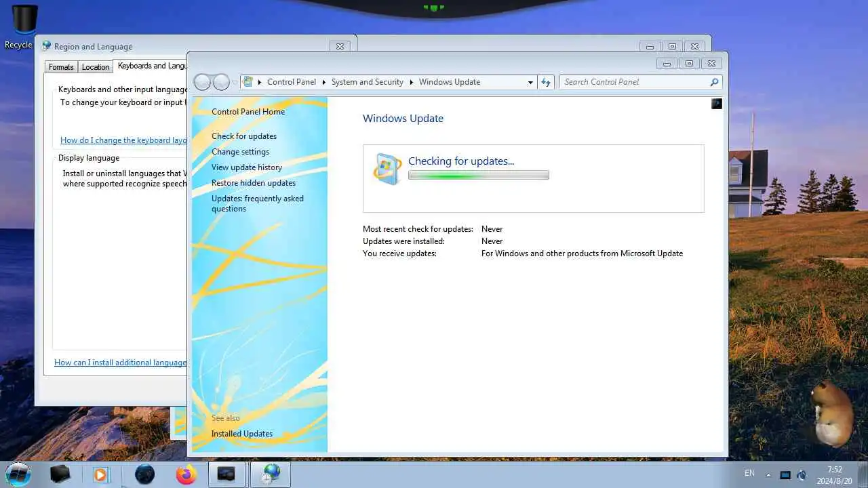868x488 pixels.
Task: Open the help icon in Windows Update
Action: coord(717,104)
